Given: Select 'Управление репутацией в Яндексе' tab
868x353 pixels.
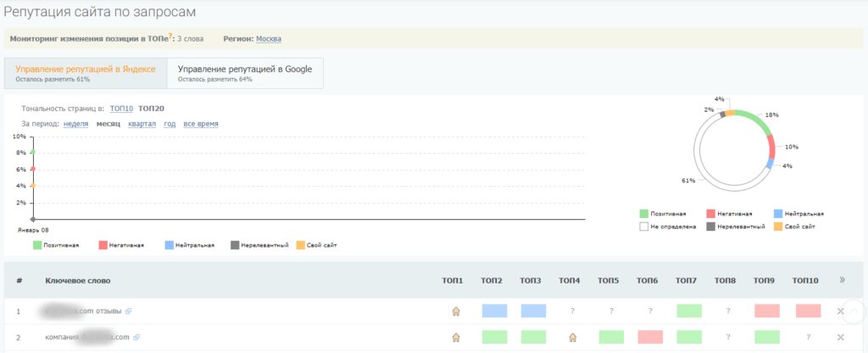Looking at the screenshot, I should coord(86,73).
